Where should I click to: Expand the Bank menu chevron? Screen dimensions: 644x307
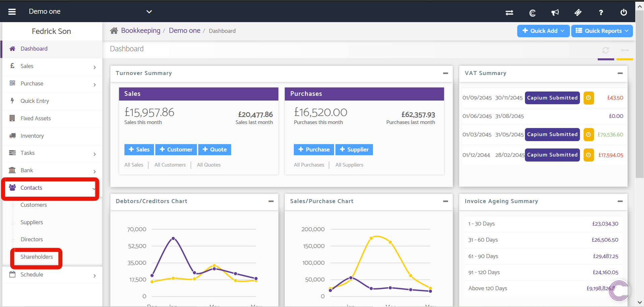coord(95,172)
